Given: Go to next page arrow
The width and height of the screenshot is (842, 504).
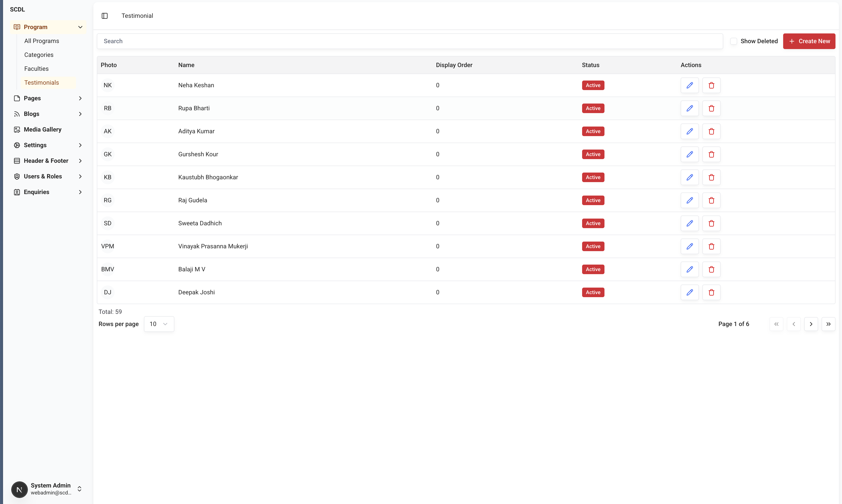Looking at the screenshot, I should (x=811, y=324).
